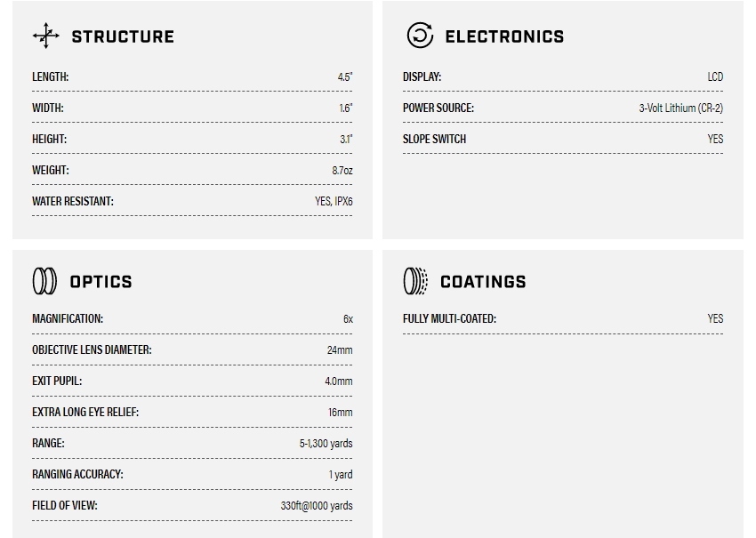Click the FULLY MULTI-COATED label
The width and height of the screenshot is (756, 538).
(x=449, y=318)
